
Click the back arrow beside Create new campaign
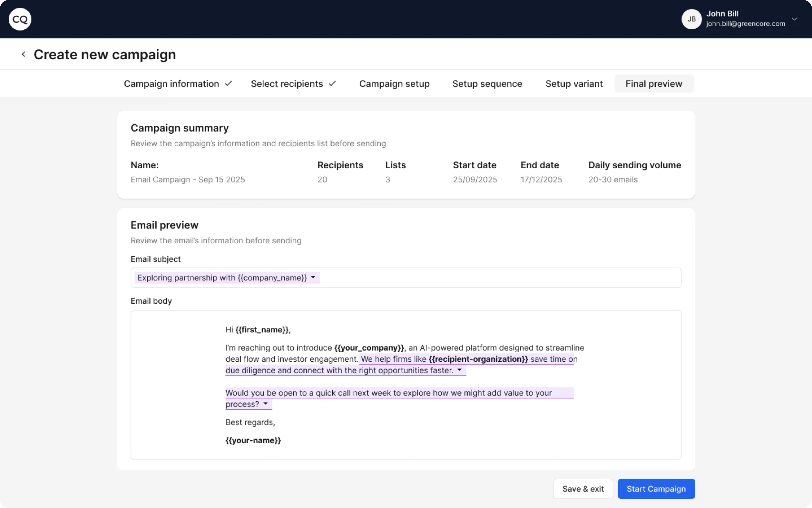(x=24, y=54)
